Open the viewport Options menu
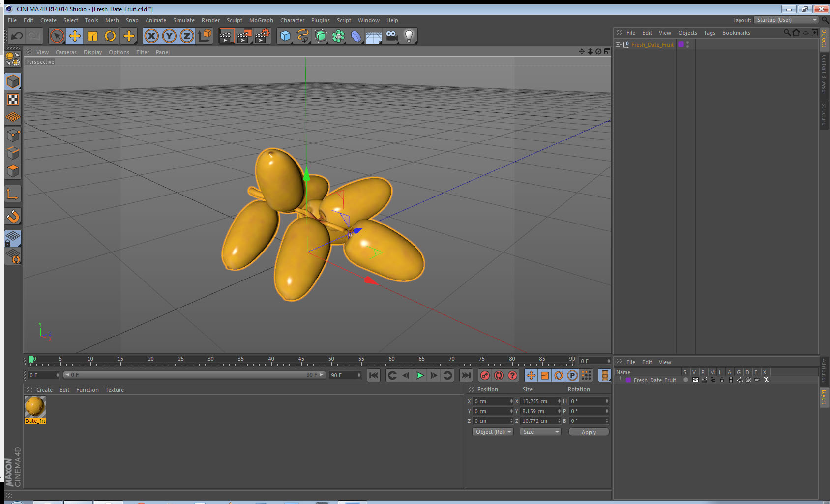Viewport: 830px width, 504px height. (x=119, y=52)
